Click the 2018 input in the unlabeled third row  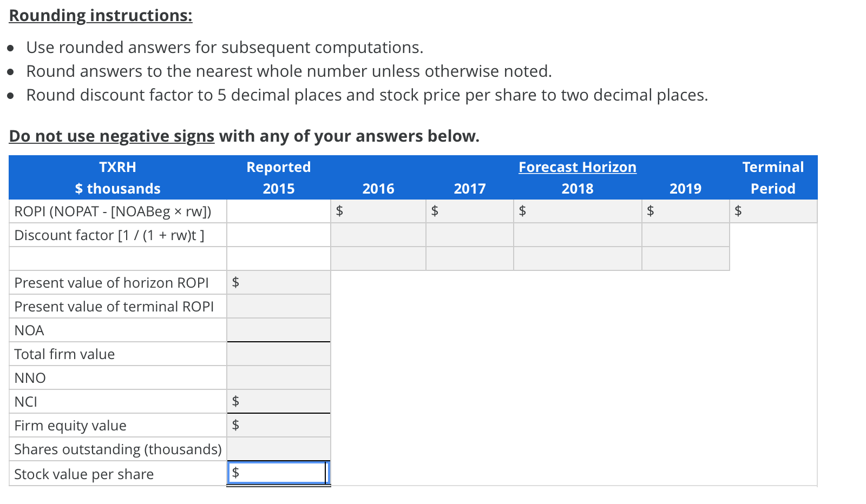tap(578, 259)
